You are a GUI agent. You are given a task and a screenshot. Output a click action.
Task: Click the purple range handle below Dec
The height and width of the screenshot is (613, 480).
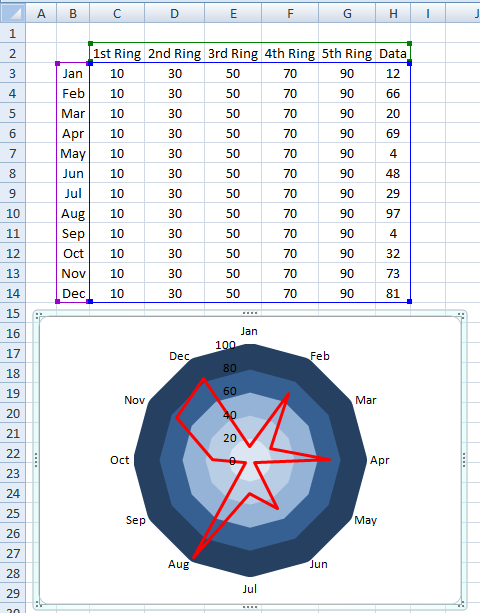(57, 301)
